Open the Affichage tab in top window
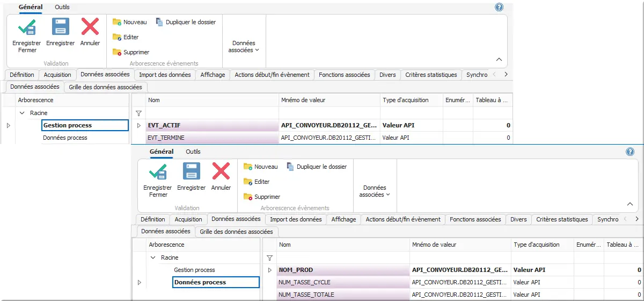 point(213,75)
